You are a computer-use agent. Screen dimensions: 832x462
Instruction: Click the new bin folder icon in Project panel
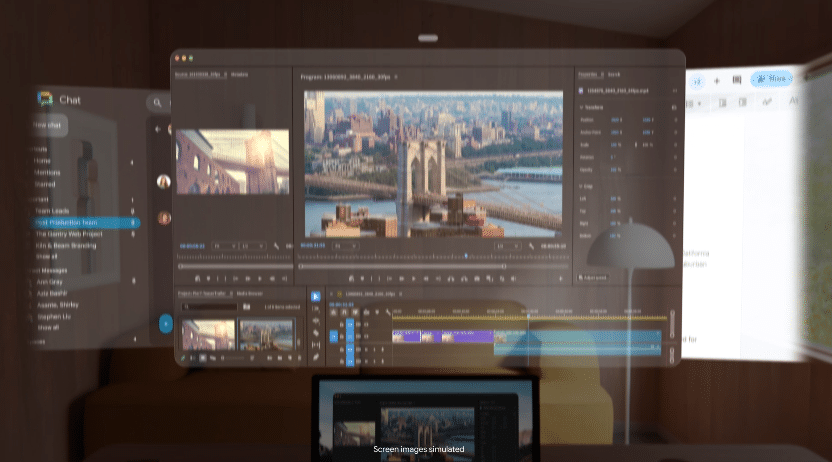pyautogui.click(x=246, y=307)
